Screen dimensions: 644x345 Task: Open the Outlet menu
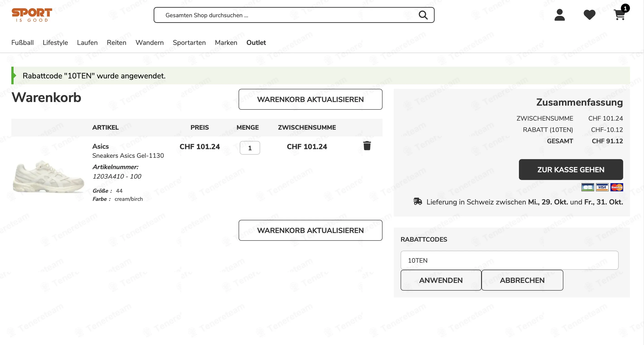pos(256,42)
